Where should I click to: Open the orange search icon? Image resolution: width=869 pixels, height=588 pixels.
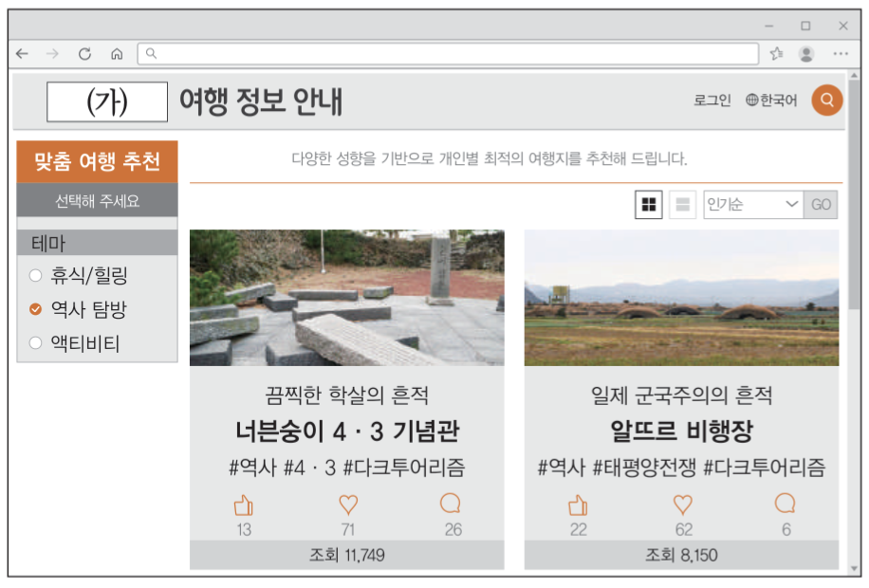pos(826,99)
